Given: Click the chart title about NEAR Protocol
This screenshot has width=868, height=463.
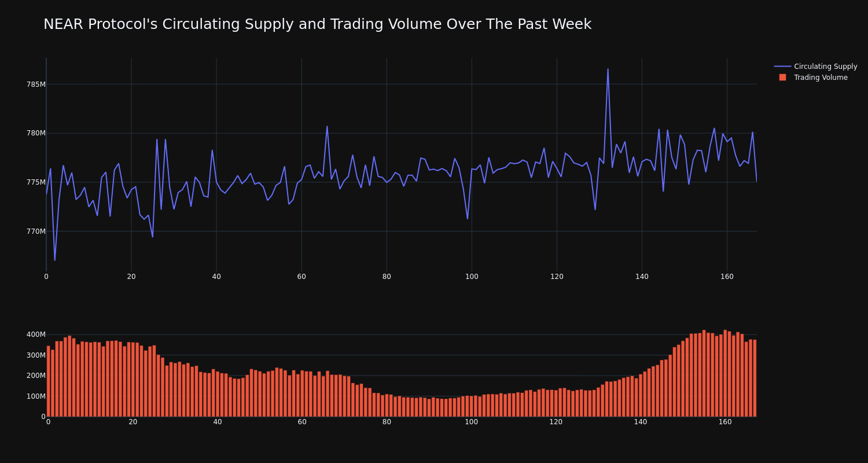Looking at the screenshot, I should pos(317,24).
